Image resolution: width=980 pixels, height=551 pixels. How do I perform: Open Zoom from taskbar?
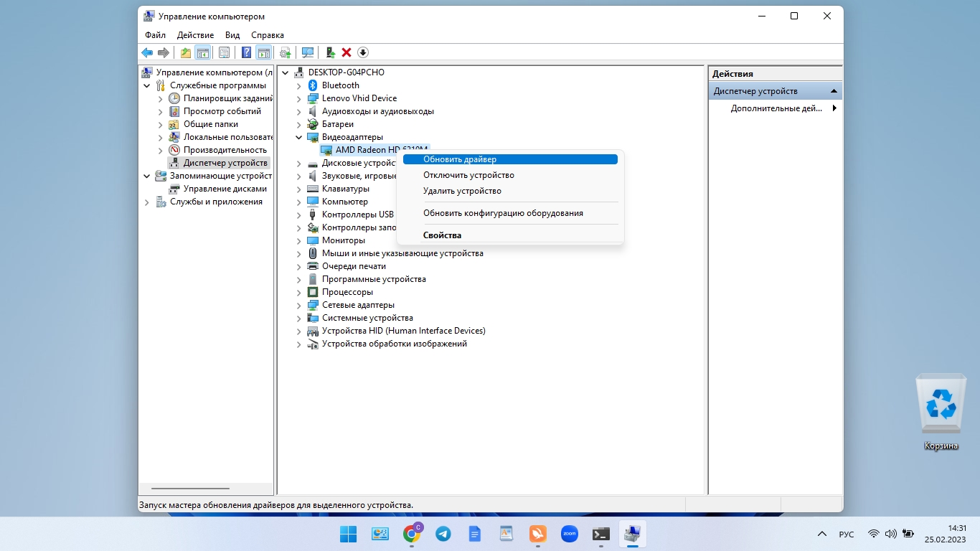(570, 534)
